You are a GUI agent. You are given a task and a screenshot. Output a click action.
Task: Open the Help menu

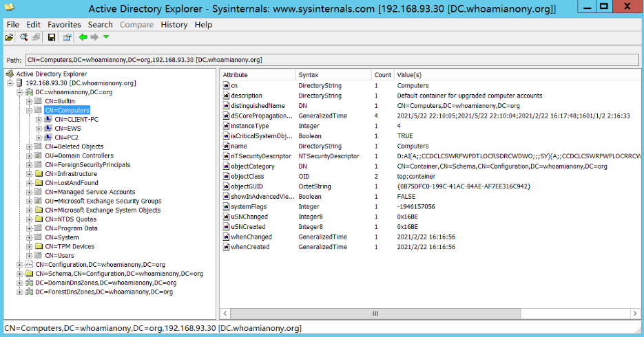click(203, 25)
